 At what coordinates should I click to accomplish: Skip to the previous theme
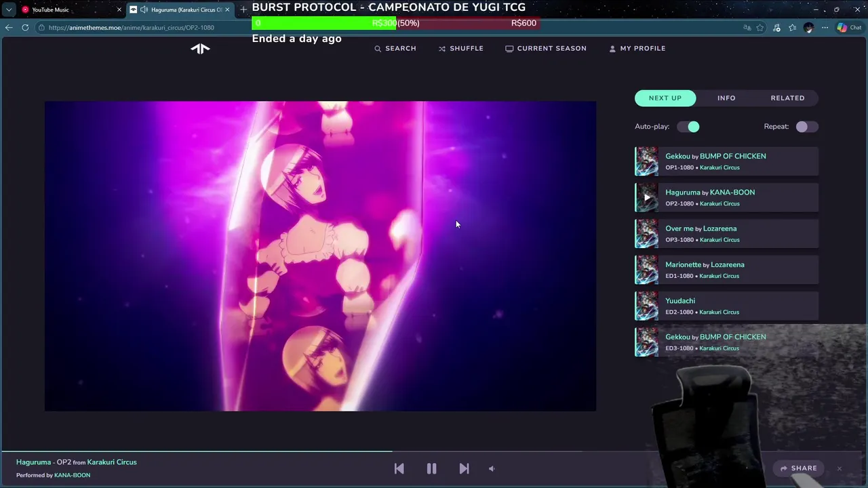(x=399, y=468)
